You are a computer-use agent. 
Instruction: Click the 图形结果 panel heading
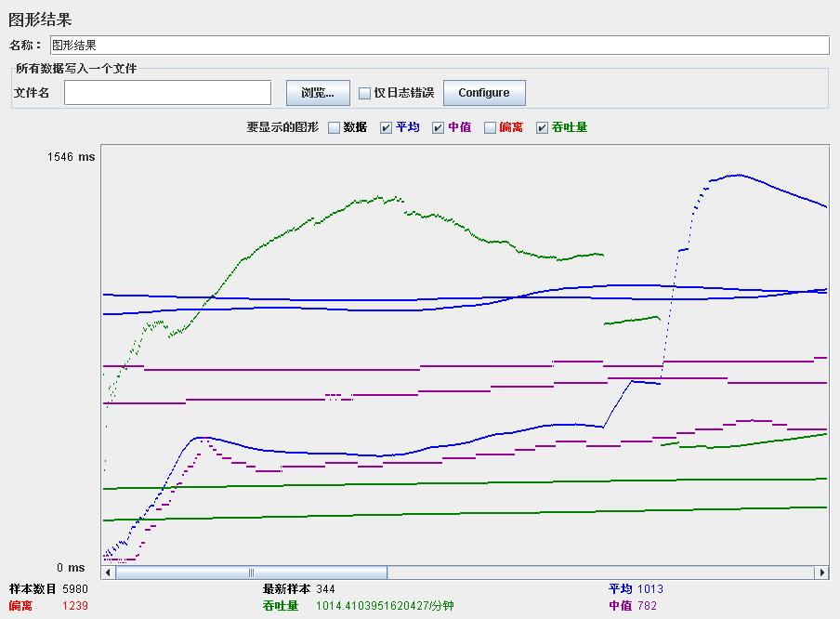click(x=40, y=20)
